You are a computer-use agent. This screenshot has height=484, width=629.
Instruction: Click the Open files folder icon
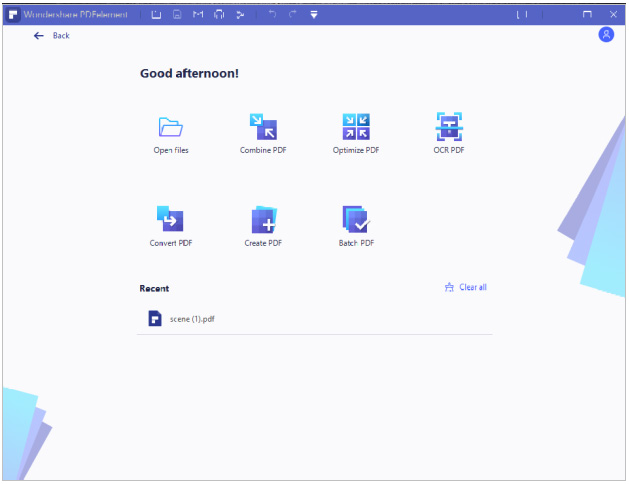coord(170,127)
